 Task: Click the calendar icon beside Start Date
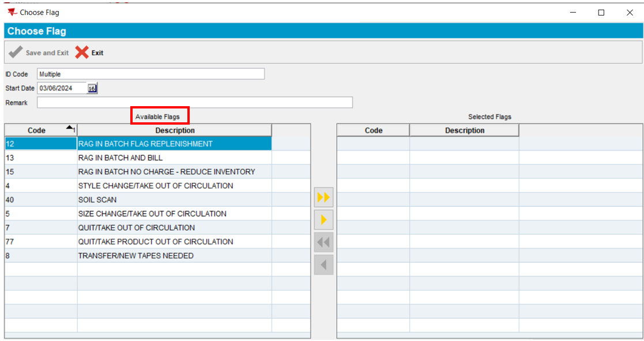[92, 88]
